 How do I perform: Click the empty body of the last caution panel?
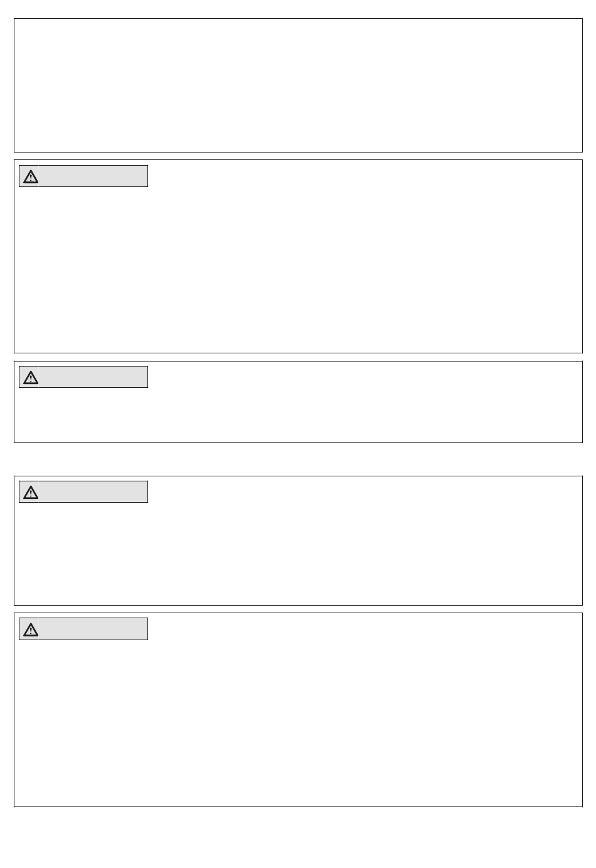point(298,723)
